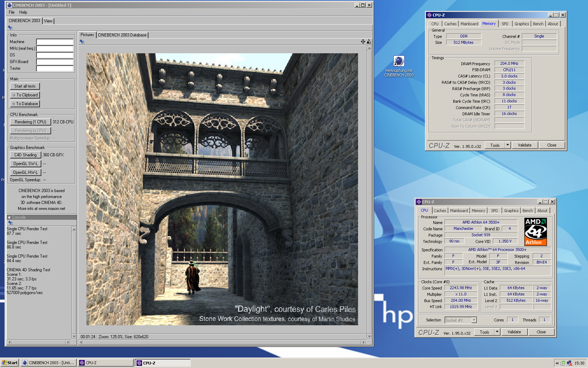This screenshot has height=368, width=588.
Task: Click the Start all tests button
Action: [x=25, y=86]
